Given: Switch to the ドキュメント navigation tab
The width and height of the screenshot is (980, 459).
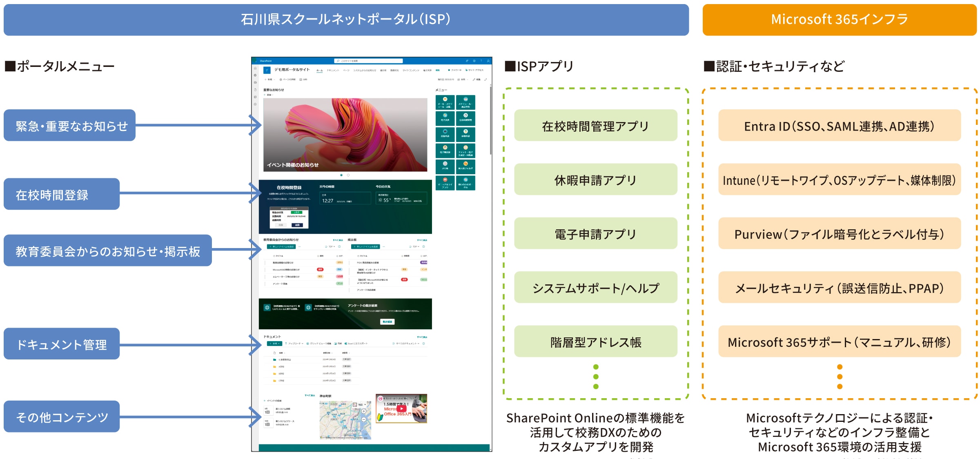Looking at the screenshot, I should [333, 70].
